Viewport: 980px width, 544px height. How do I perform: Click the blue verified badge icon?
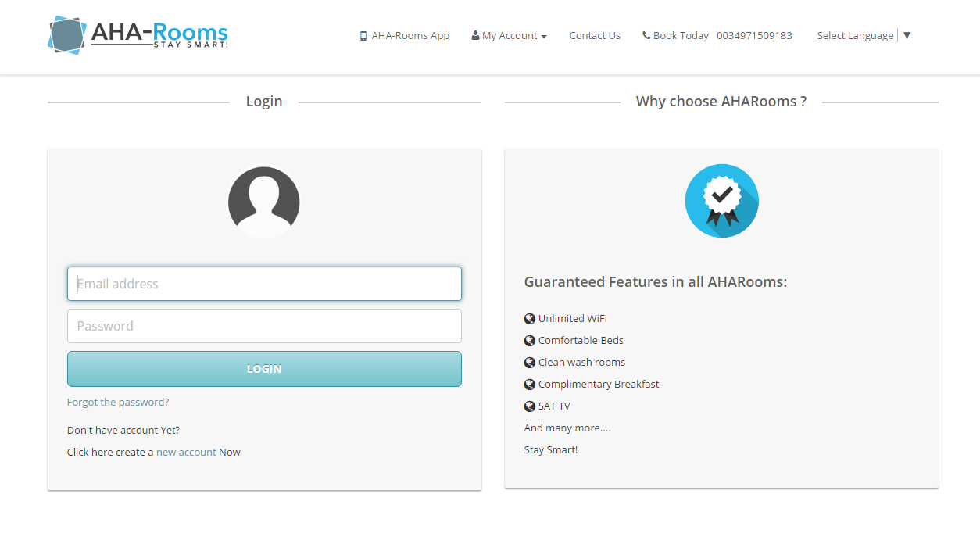[x=721, y=201]
